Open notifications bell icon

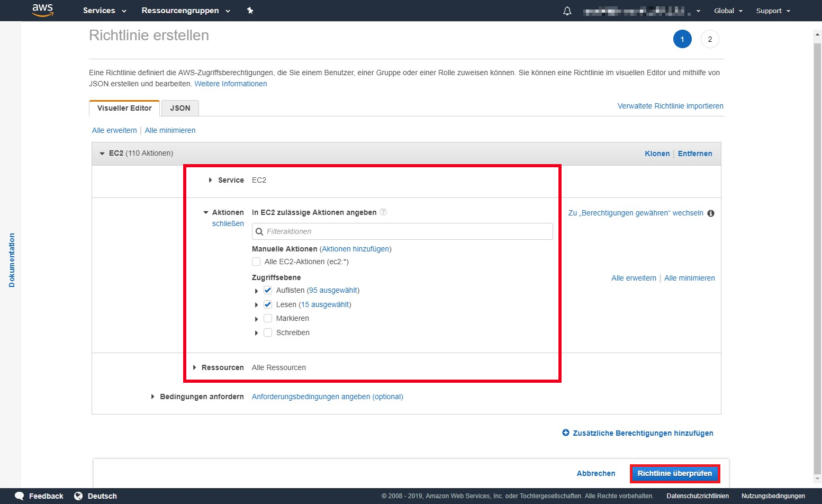567,11
